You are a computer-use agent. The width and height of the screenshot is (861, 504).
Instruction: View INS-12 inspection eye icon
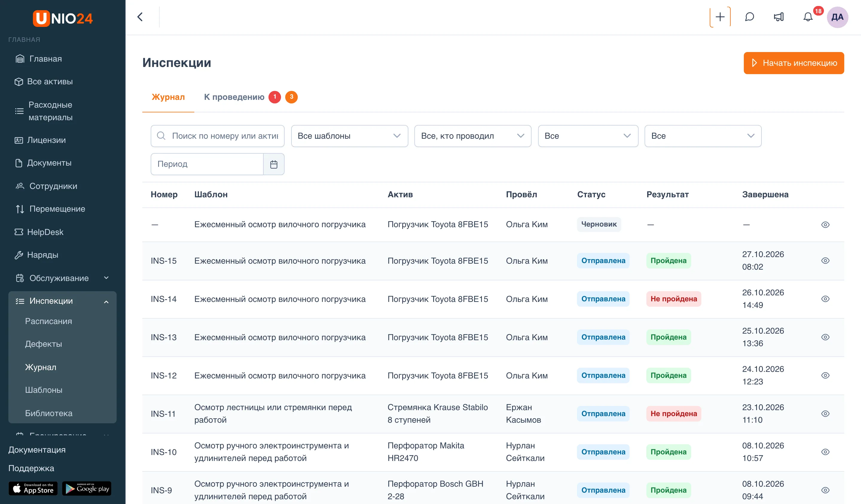(x=825, y=375)
